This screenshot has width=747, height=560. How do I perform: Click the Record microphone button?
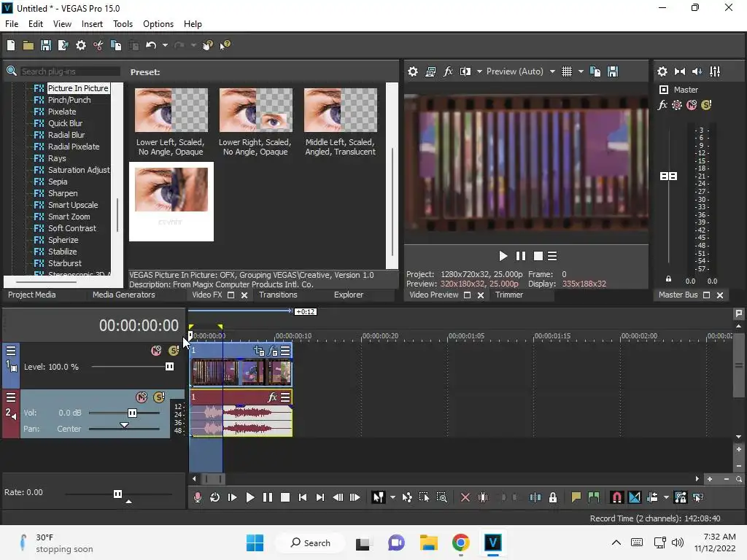click(x=198, y=497)
